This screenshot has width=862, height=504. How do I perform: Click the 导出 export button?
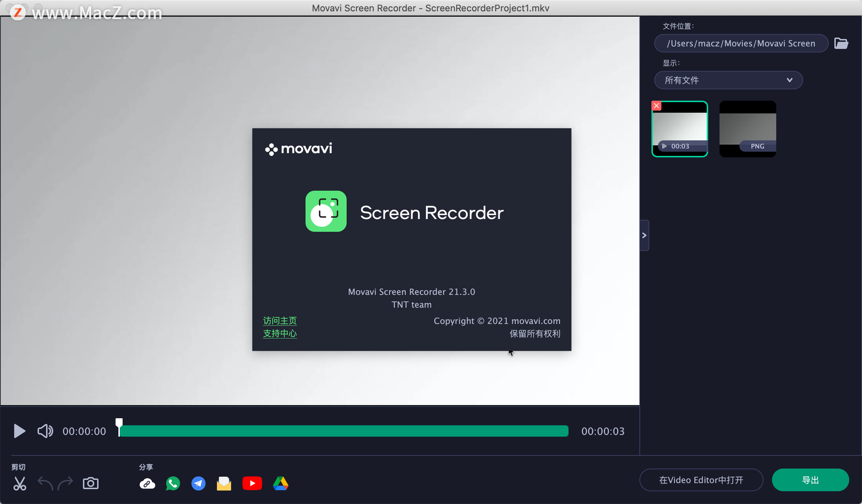click(x=810, y=480)
